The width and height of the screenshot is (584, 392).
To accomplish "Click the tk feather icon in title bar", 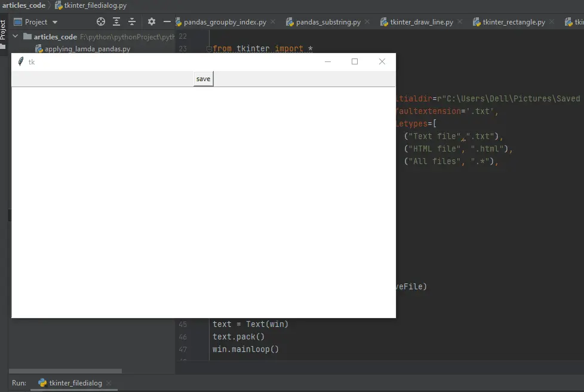I will click(x=21, y=61).
